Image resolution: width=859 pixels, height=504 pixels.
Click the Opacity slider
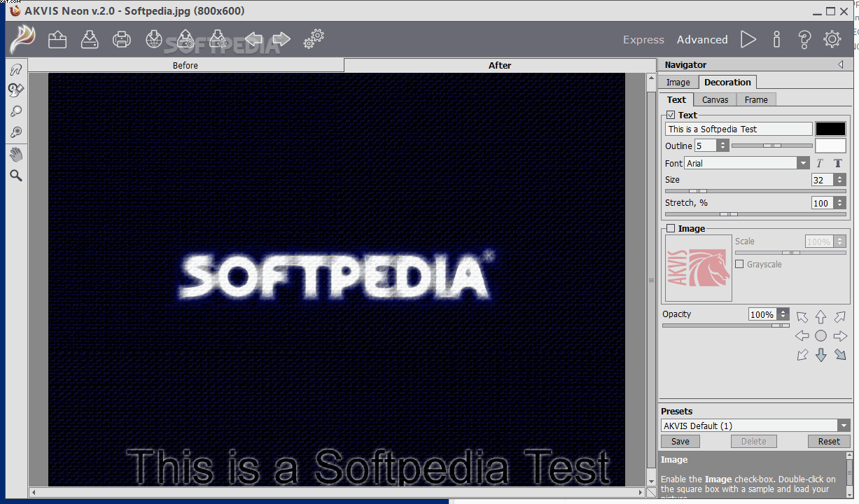(726, 325)
